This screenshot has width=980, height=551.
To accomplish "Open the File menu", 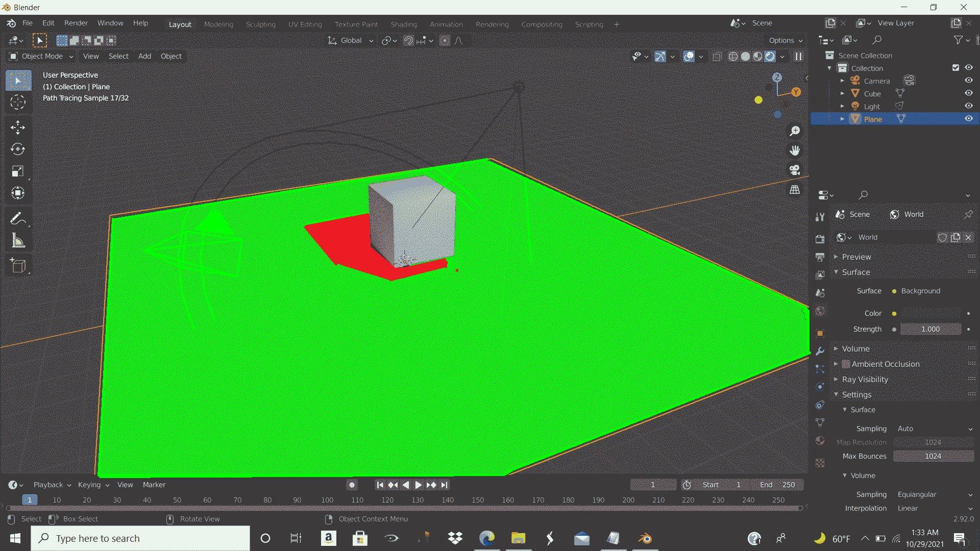I will (x=28, y=23).
